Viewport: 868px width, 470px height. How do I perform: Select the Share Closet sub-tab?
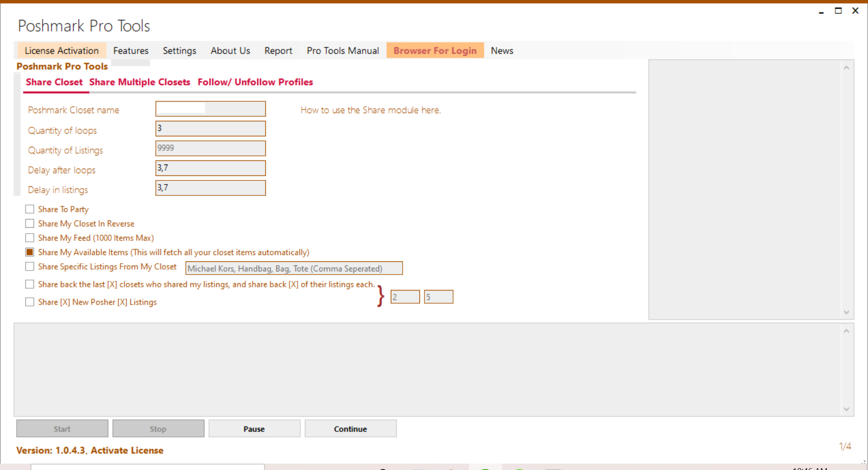click(54, 82)
